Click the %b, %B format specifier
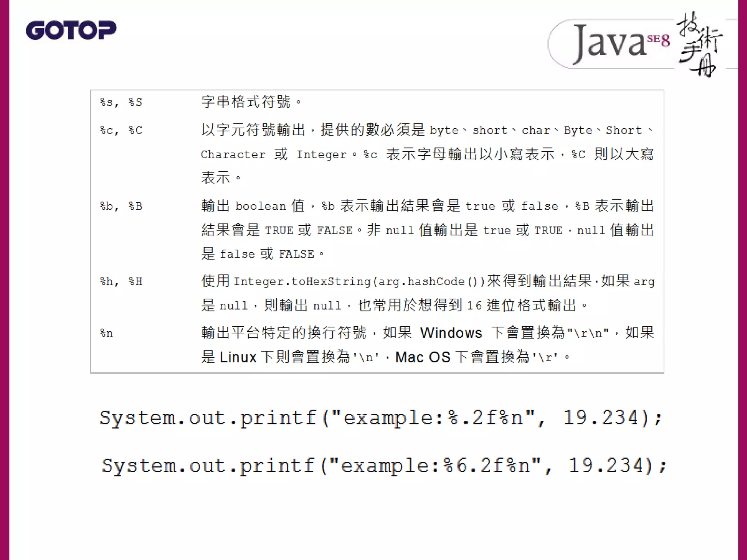Viewport: 747px width, 560px height. (121, 206)
